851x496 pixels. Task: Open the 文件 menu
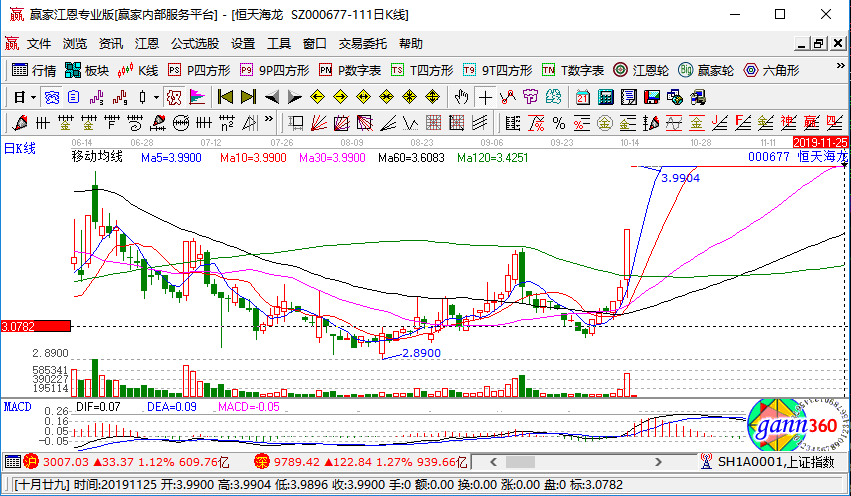(39, 44)
